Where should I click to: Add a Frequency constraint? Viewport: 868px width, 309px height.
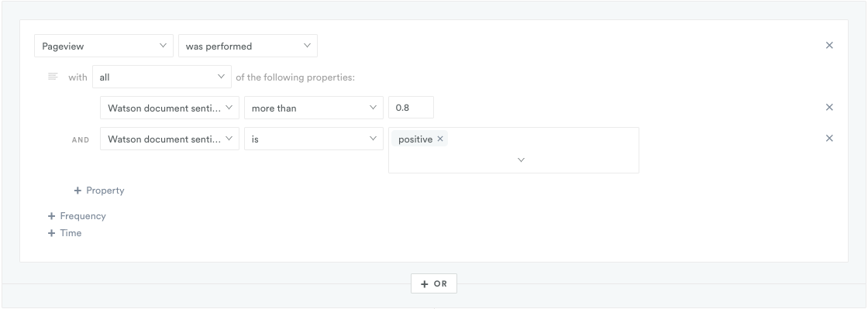tap(77, 216)
